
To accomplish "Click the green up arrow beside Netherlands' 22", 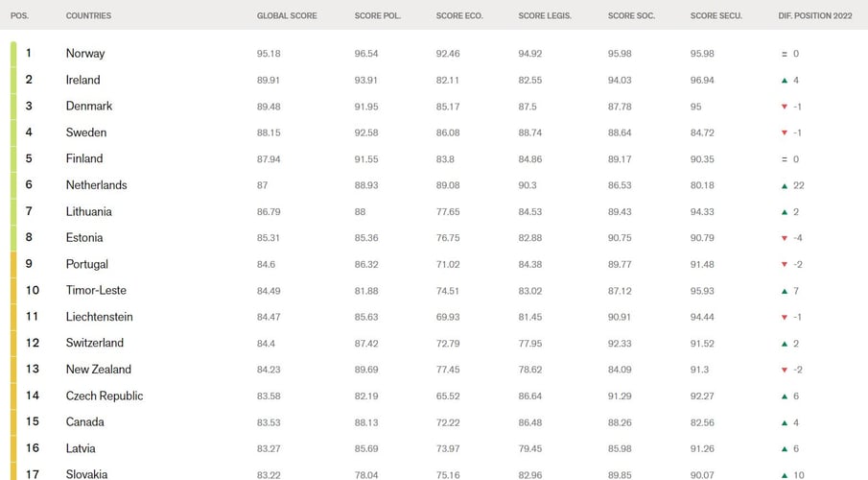I will (785, 185).
